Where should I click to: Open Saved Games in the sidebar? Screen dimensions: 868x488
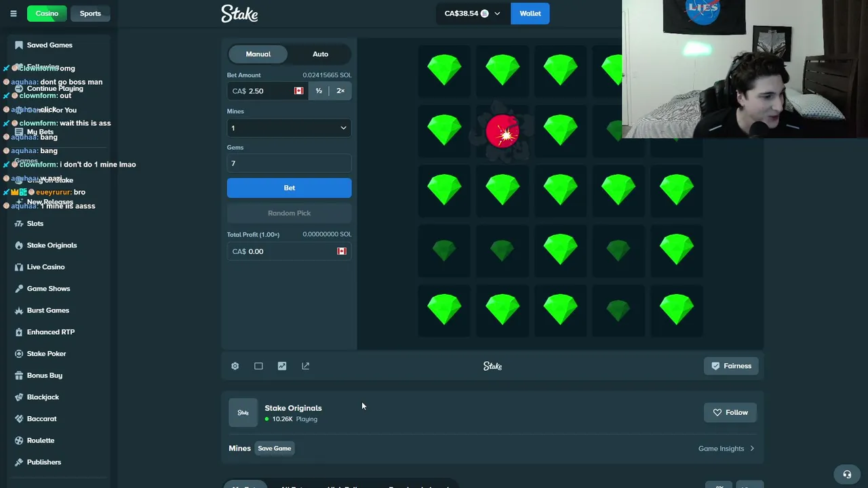pyautogui.click(x=50, y=45)
